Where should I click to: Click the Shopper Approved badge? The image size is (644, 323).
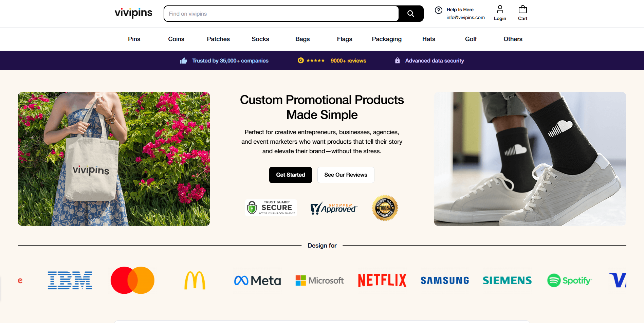(x=334, y=208)
